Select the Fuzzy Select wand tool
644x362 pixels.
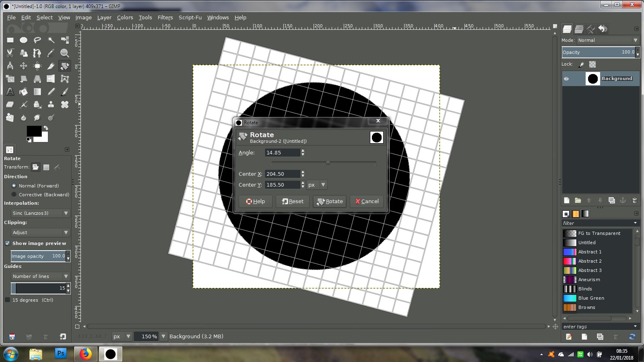pyautogui.click(x=51, y=40)
